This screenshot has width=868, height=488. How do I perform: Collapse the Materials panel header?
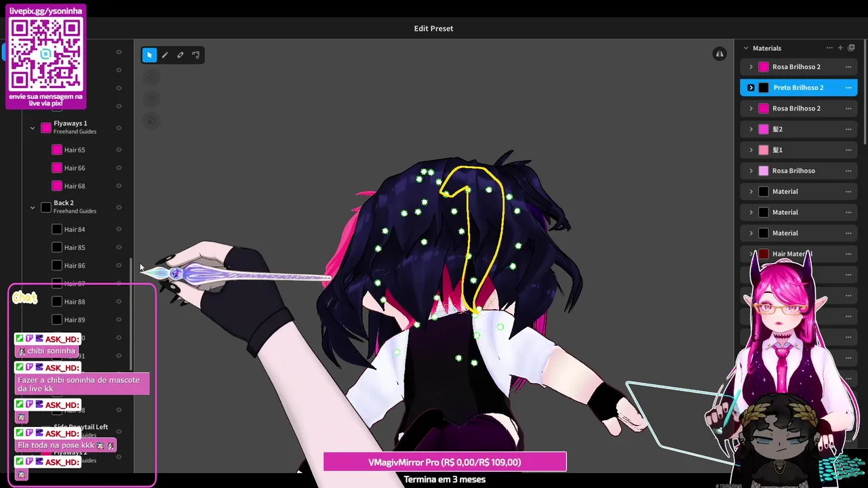(746, 48)
